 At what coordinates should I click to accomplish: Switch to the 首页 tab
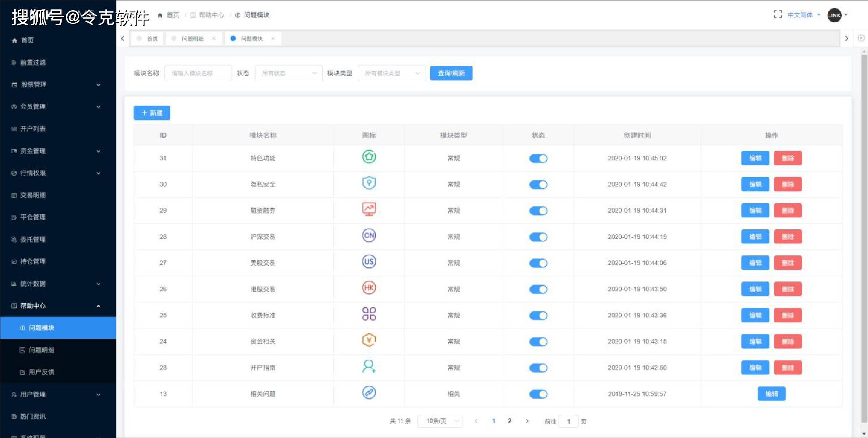(x=146, y=38)
